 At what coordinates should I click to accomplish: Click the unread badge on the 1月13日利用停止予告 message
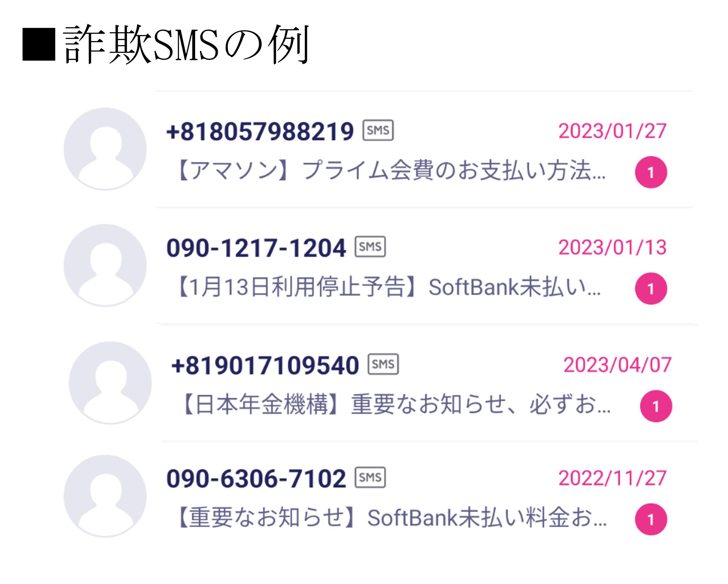651,289
